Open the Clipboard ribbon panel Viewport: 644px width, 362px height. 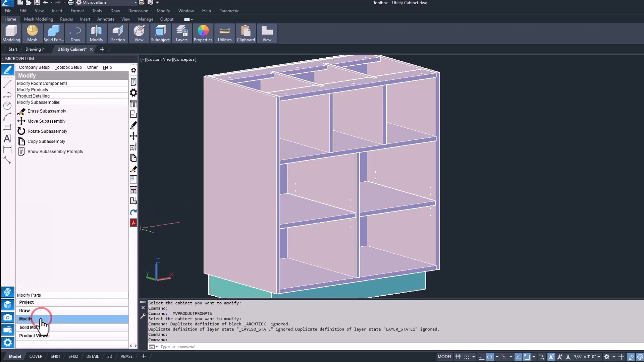(246, 34)
